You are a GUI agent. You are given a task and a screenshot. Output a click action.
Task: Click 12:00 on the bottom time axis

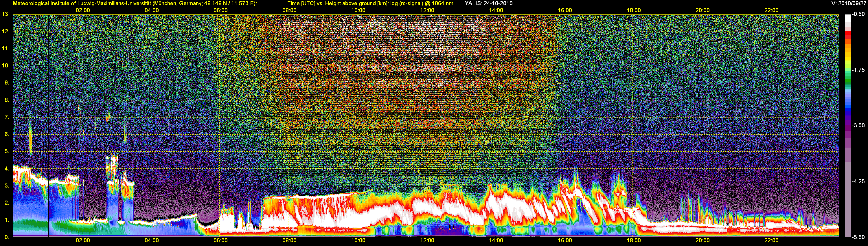[x=427, y=240]
